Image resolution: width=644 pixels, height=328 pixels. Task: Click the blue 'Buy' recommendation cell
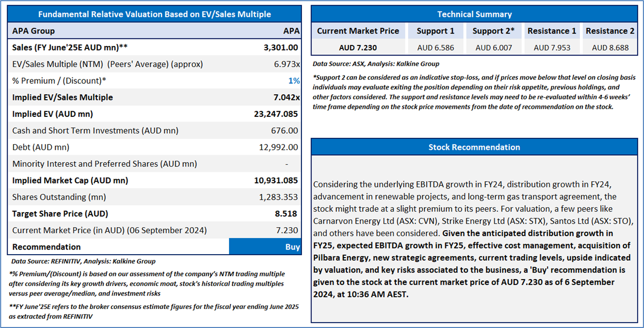click(x=265, y=247)
